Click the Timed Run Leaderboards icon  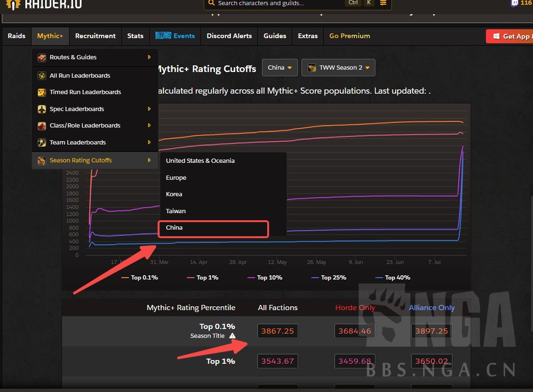pyautogui.click(x=42, y=92)
